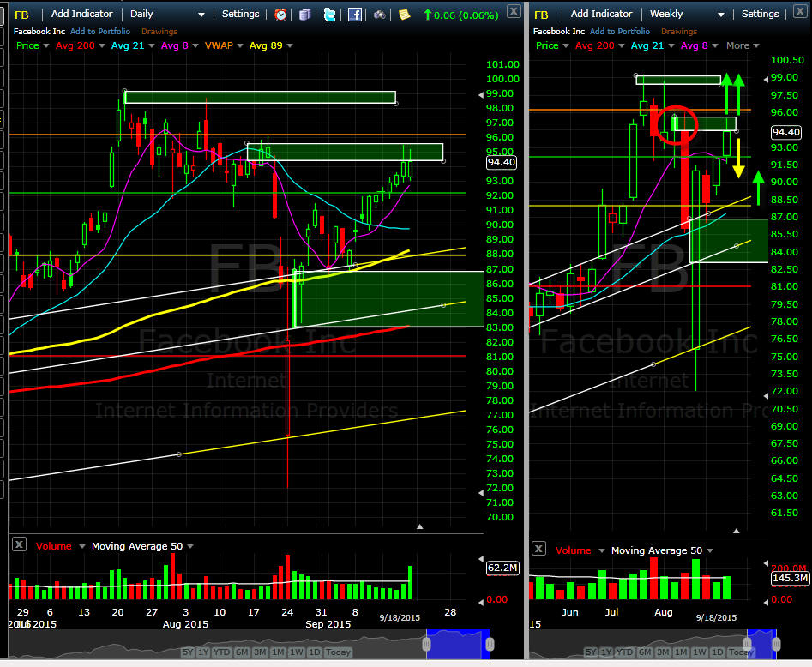
Task: Expand Volume dropdown in Daily chart
Action: (x=82, y=546)
